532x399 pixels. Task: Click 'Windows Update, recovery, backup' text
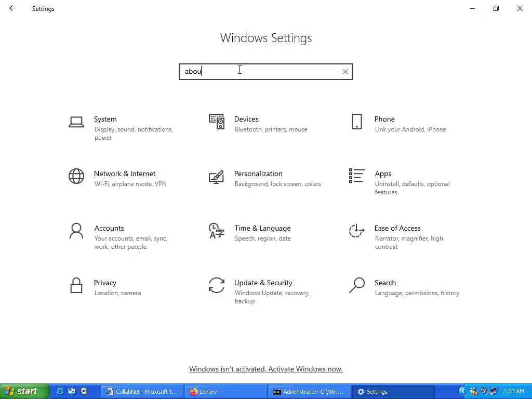point(272,297)
